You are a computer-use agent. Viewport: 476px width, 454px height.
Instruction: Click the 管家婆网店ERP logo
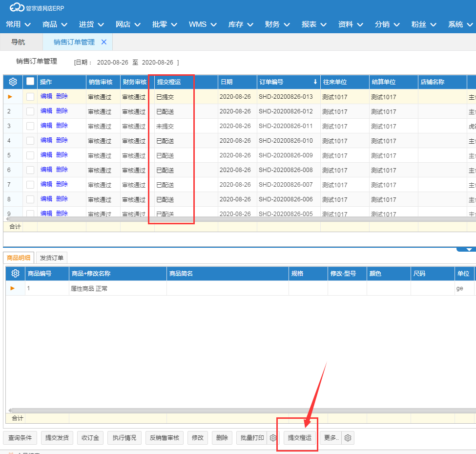pos(37,8)
